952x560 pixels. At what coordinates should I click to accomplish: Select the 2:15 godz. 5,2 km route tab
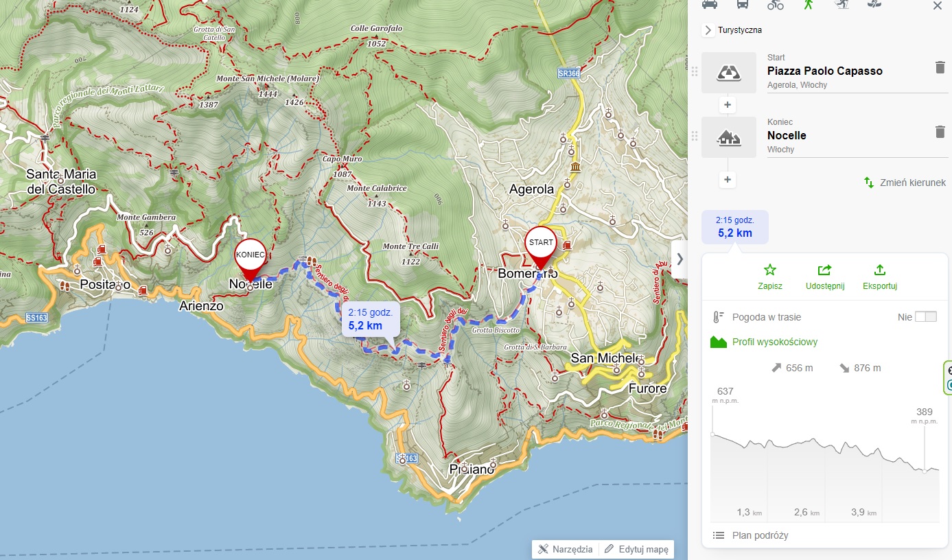point(734,227)
